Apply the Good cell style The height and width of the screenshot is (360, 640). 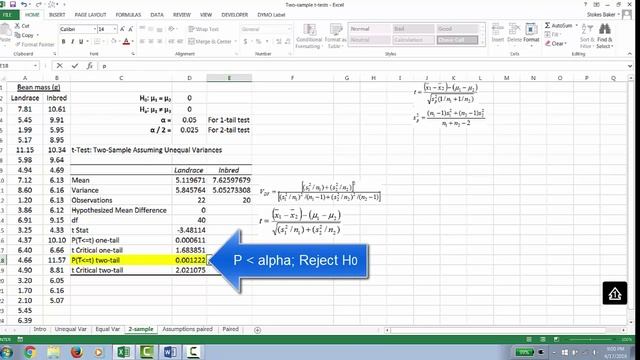pyautogui.click(x=457, y=29)
